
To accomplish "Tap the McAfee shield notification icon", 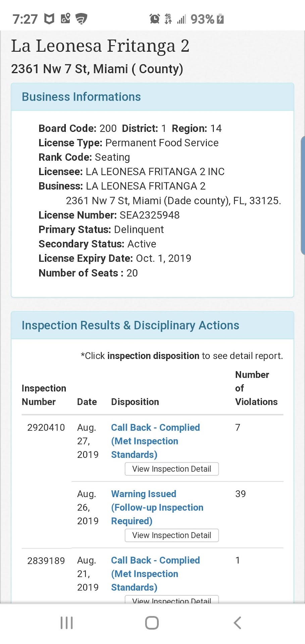I will click(49, 19).
